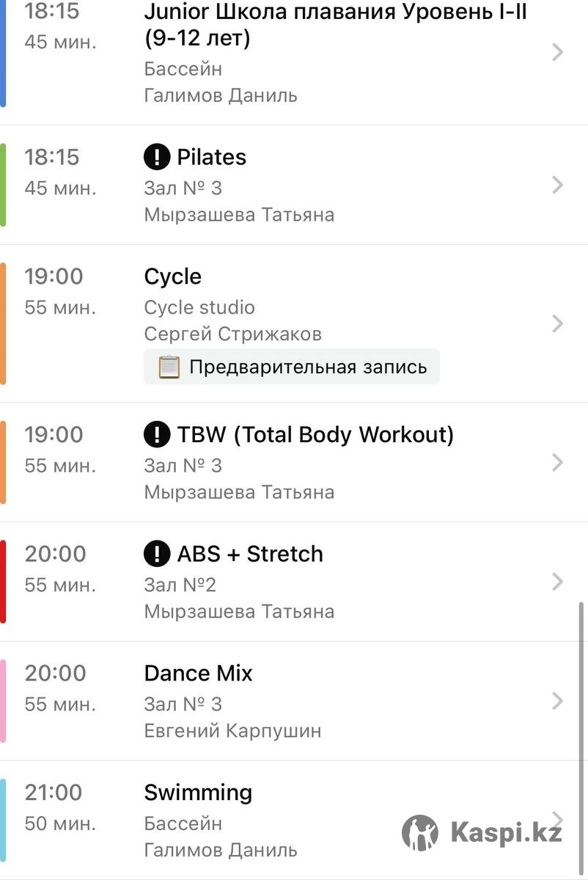Tap the alert icon by ABS + Stretch

(157, 554)
